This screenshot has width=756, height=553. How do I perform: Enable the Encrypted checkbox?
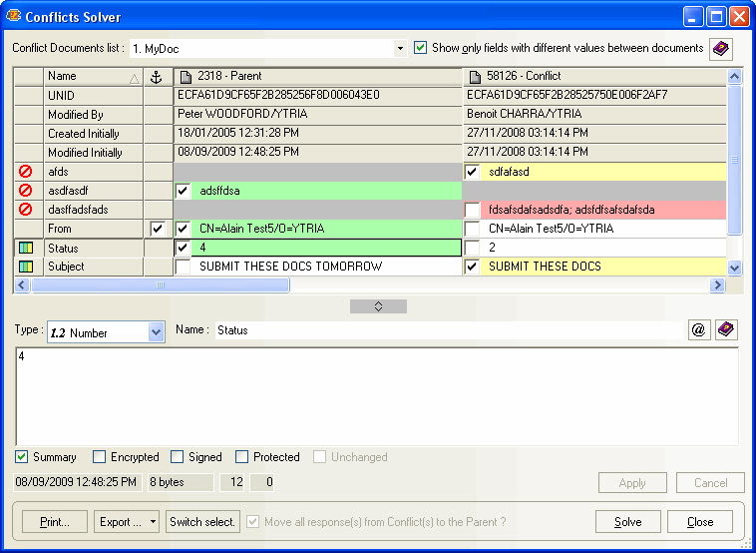99,457
